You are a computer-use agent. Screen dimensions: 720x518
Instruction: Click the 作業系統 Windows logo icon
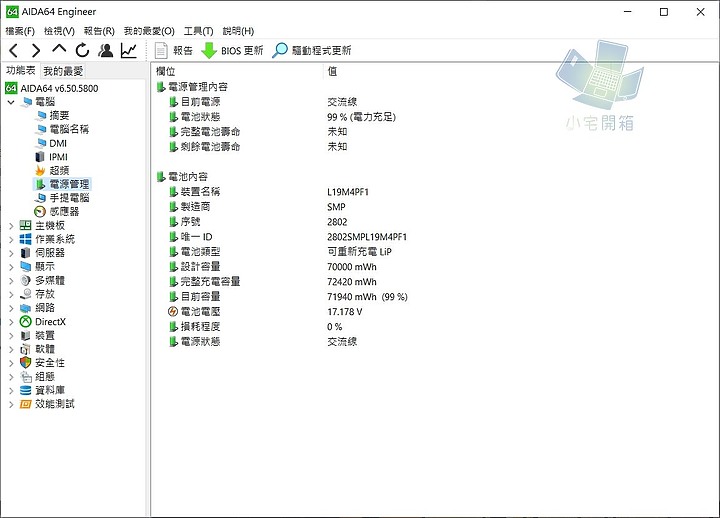26,239
